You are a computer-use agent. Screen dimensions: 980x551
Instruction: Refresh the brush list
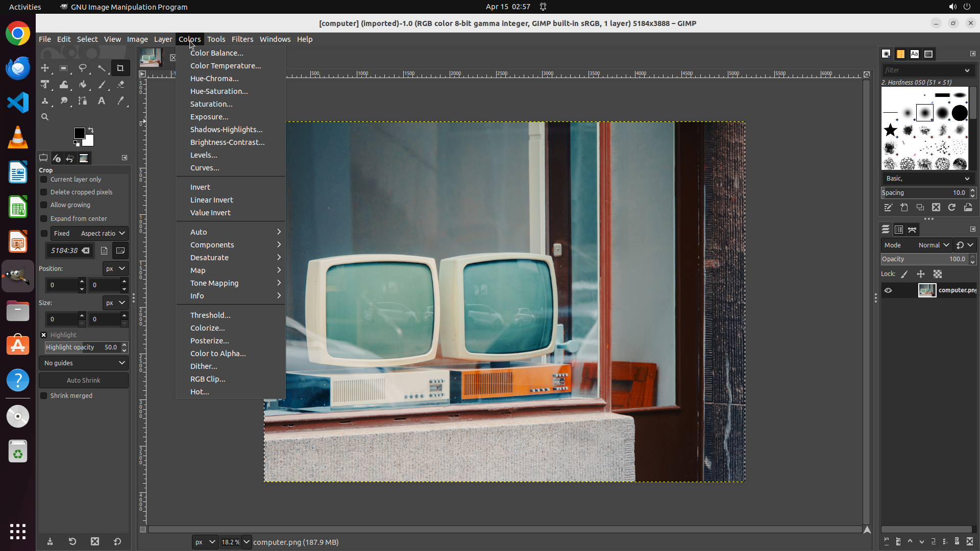(952, 207)
